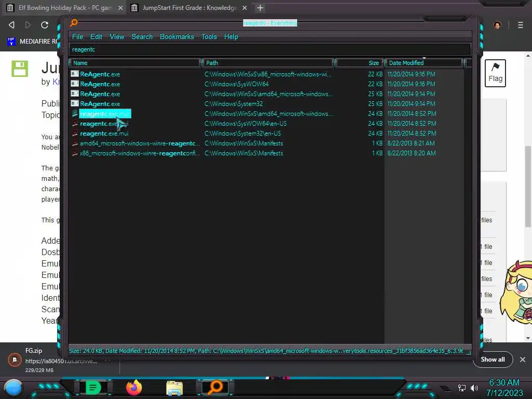Sort results by Name column header
The image size is (532, 399).
pos(135,63)
